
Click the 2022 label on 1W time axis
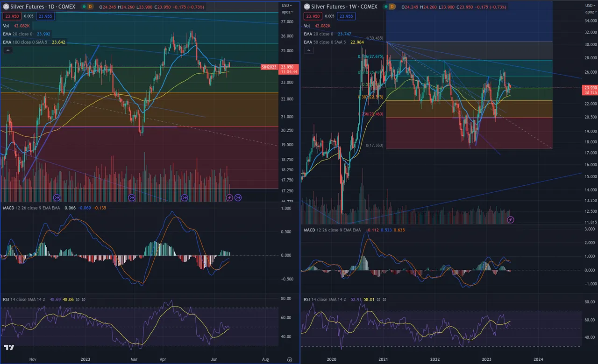coord(435,359)
